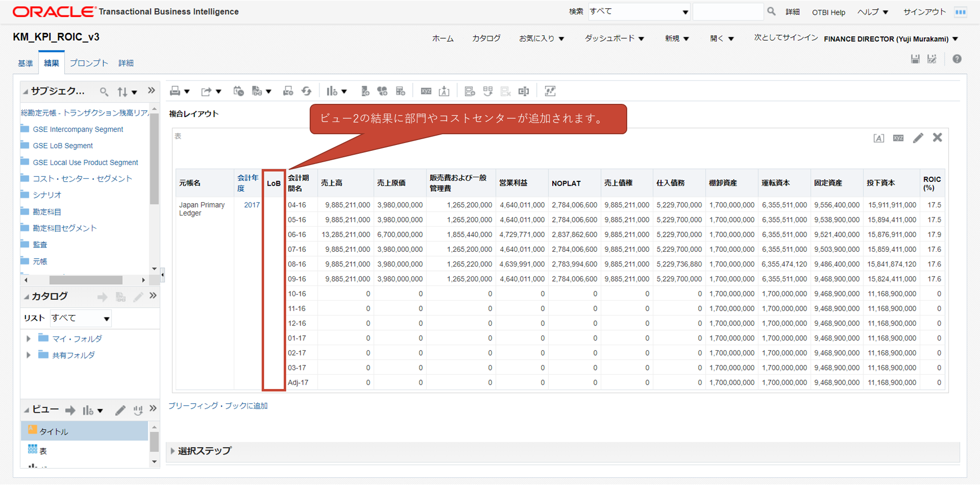Click the Add compound layout icon
Viewport: 980px width, 486px height.
click(x=470, y=91)
